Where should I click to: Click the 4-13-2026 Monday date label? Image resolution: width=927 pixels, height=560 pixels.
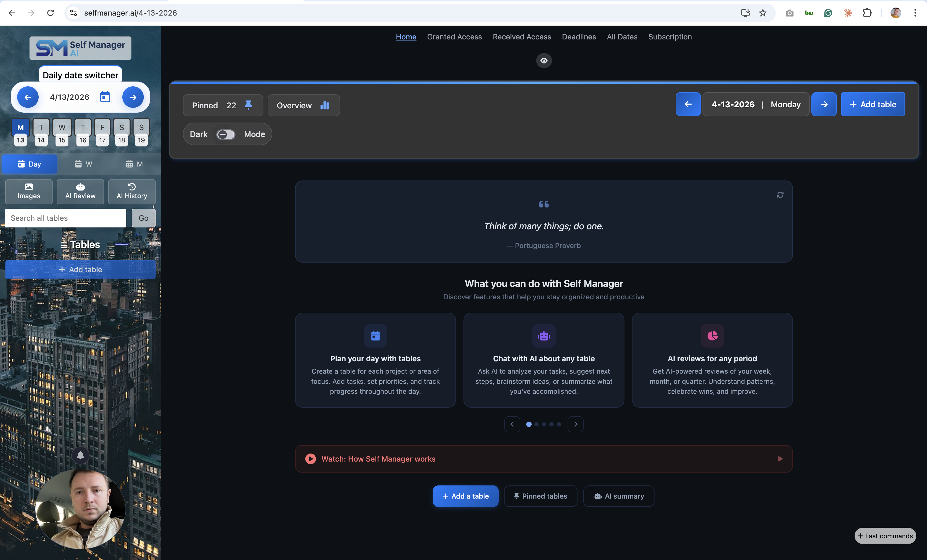755,104
